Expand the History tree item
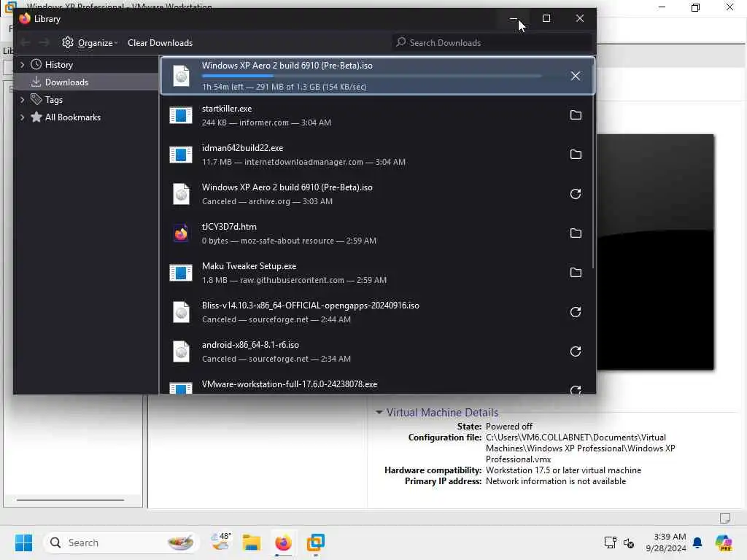 (x=22, y=65)
